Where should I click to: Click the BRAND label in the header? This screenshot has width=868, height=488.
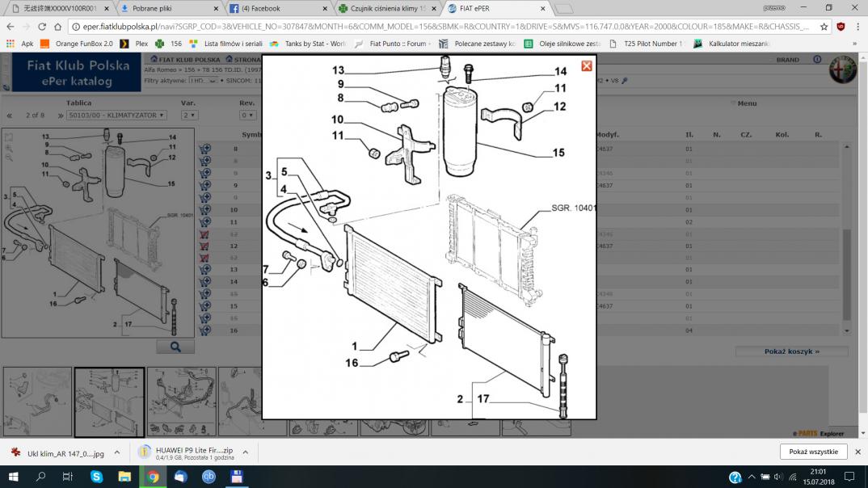[787, 60]
